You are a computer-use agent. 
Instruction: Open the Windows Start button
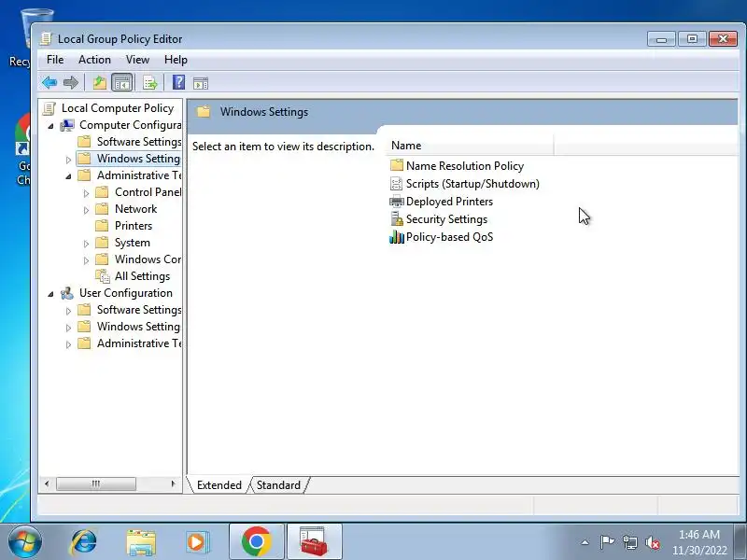(x=25, y=541)
